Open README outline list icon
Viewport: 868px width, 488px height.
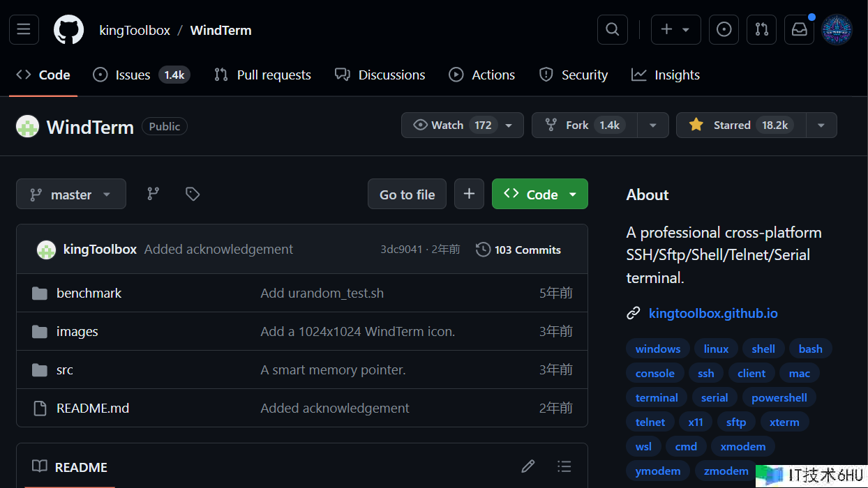(564, 466)
